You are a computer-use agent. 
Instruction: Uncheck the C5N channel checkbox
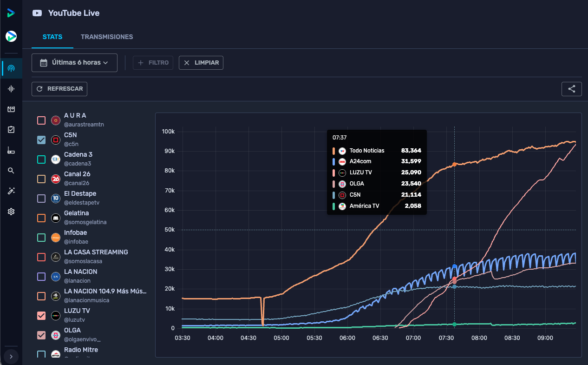click(x=41, y=140)
